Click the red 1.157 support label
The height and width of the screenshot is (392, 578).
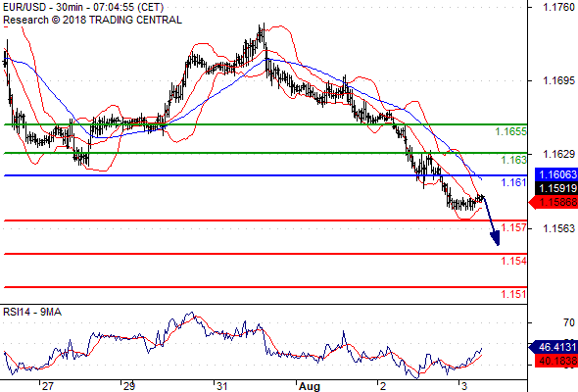(x=513, y=227)
